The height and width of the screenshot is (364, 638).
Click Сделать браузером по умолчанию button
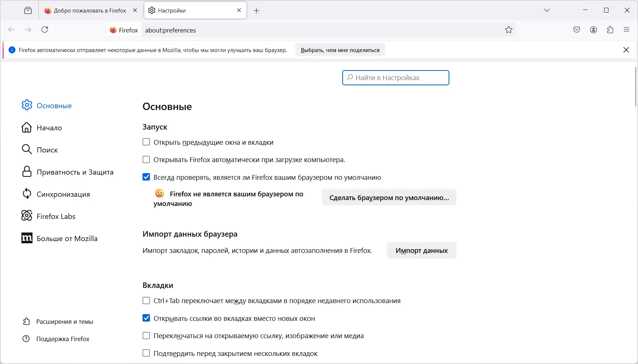[388, 198]
